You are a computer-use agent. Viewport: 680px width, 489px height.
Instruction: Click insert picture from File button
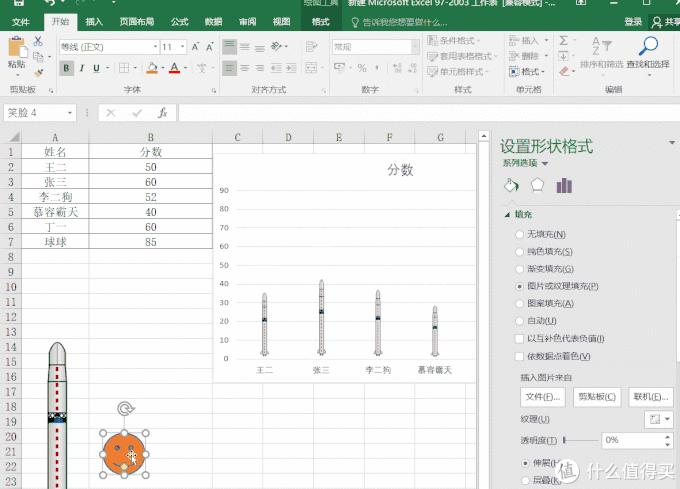point(543,397)
